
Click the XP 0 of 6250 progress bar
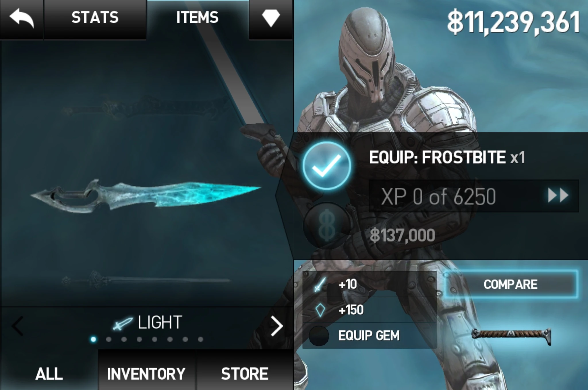(473, 196)
